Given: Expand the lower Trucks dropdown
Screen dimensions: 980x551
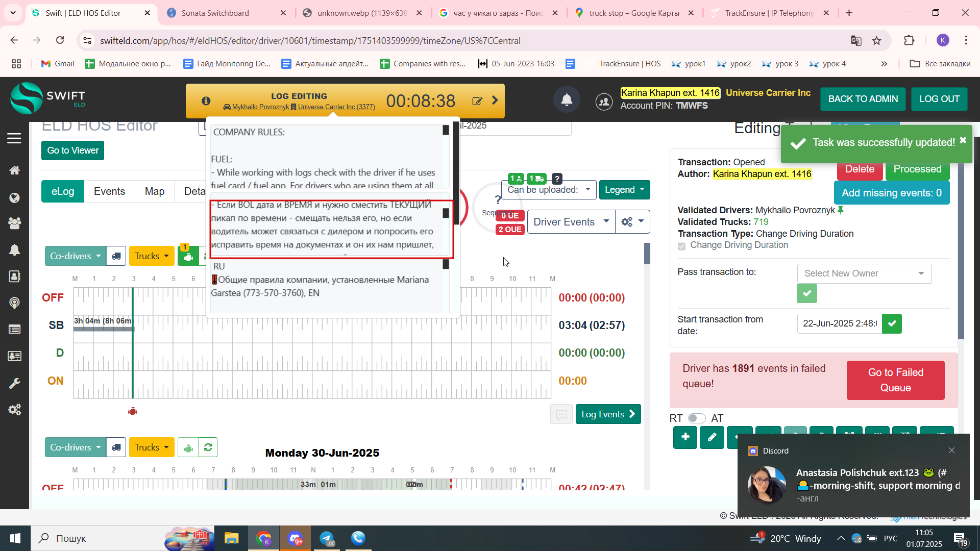Looking at the screenshot, I should click(x=152, y=447).
